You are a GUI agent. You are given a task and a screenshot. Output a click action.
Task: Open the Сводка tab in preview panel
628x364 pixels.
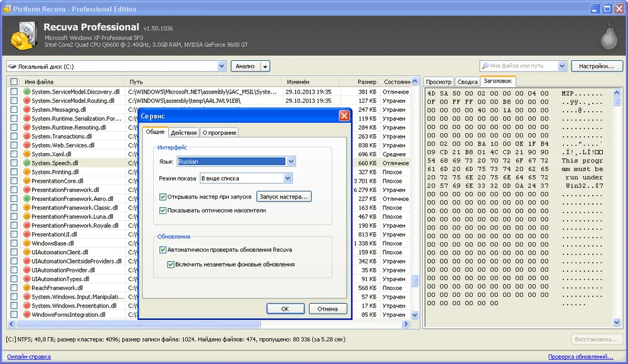tap(467, 82)
